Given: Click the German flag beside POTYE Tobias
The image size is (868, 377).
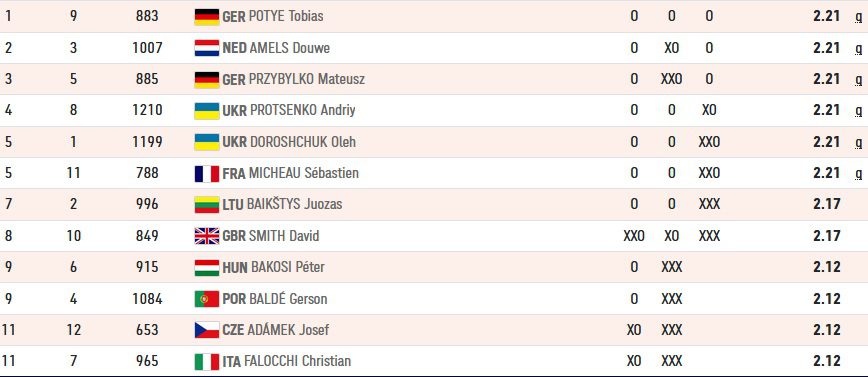Looking at the screenshot, I should tap(206, 17).
